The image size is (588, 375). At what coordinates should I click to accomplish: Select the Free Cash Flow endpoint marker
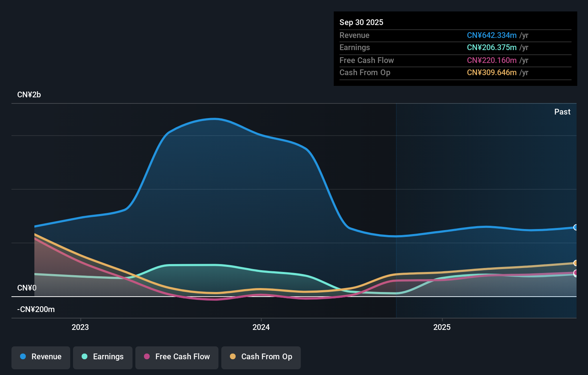[x=575, y=273]
